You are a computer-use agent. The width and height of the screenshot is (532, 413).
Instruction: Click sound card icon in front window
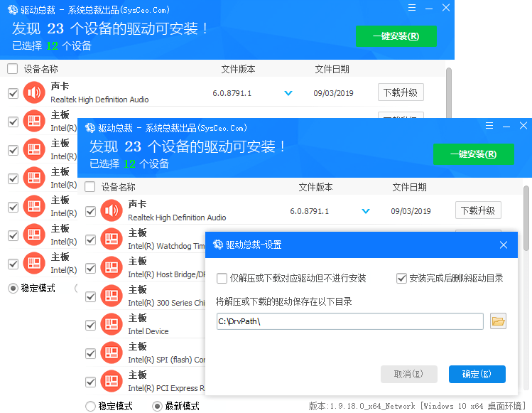(x=112, y=210)
